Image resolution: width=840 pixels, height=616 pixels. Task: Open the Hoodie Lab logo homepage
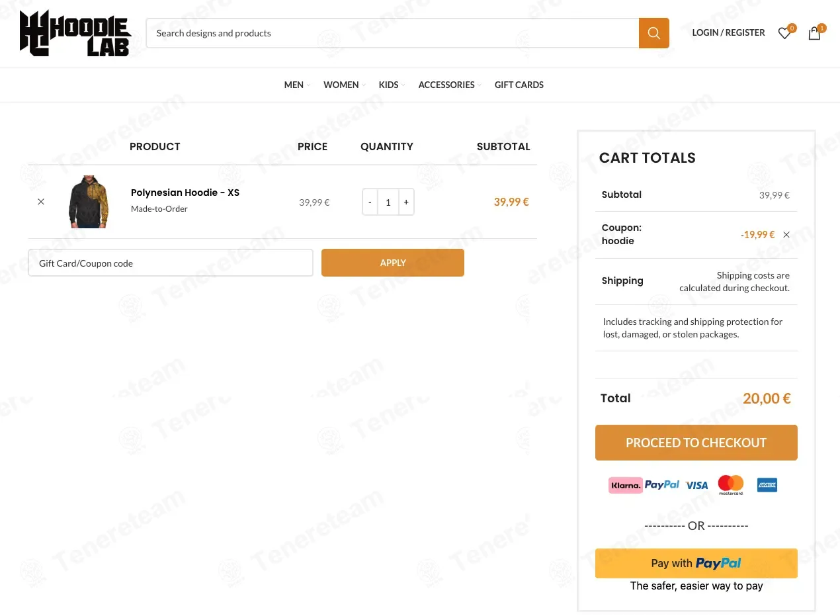tap(75, 33)
